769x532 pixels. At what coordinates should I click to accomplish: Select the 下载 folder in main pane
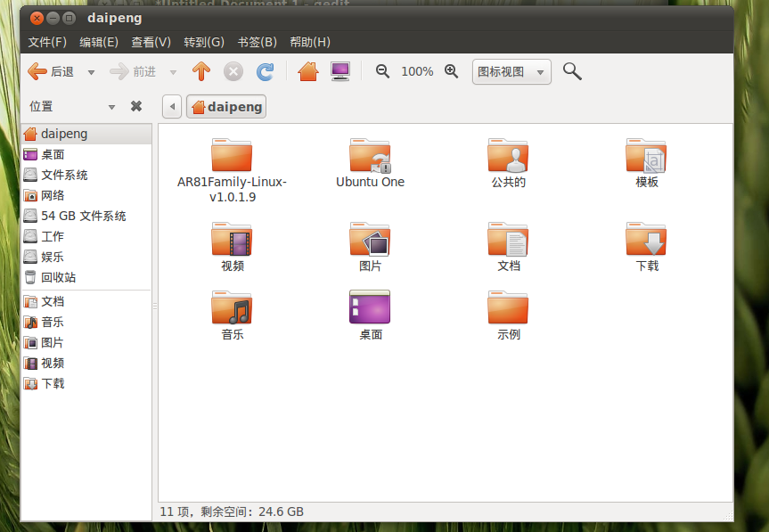pyautogui.click(x=646, y=239)
